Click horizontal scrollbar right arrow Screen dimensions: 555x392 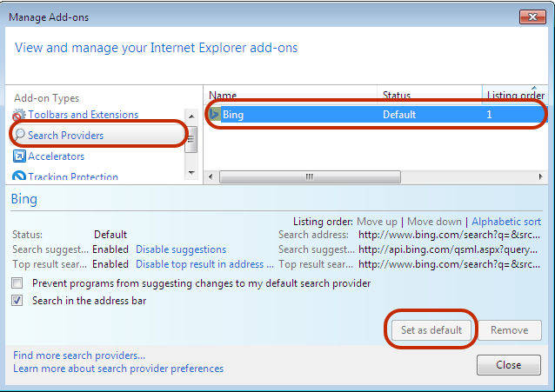click(540, 176)
